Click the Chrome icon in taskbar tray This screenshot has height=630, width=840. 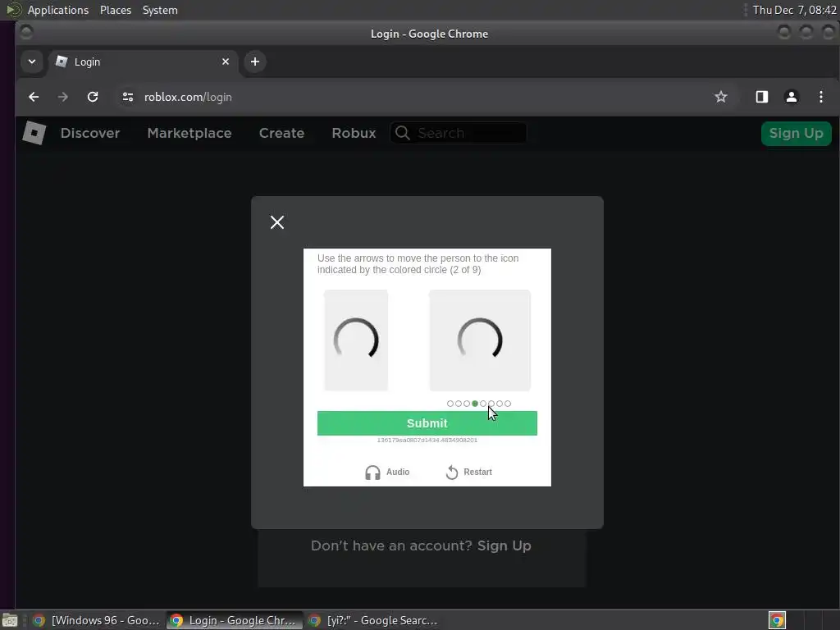coord(777,620)
